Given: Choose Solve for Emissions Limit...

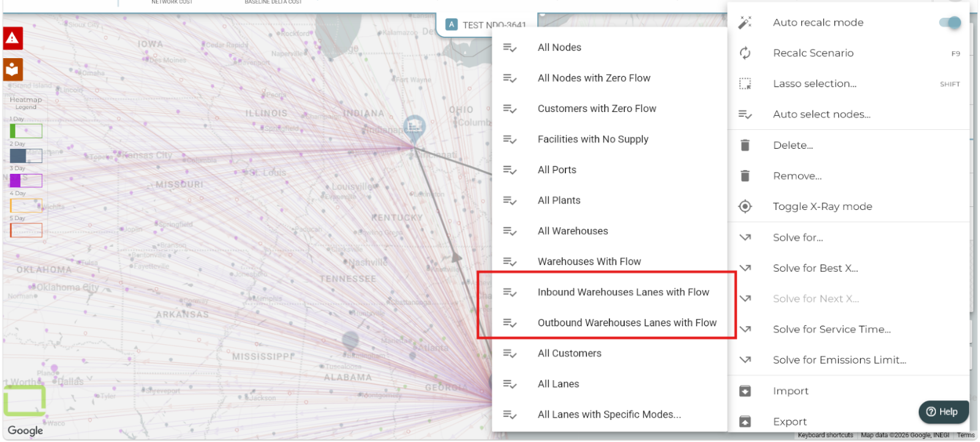Looking at the screenshot, I should pos(849,360).
